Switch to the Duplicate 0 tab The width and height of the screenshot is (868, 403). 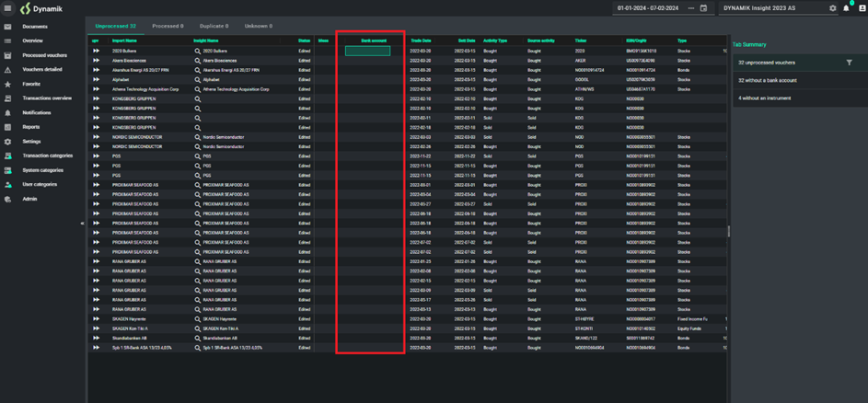click(214, 26)
